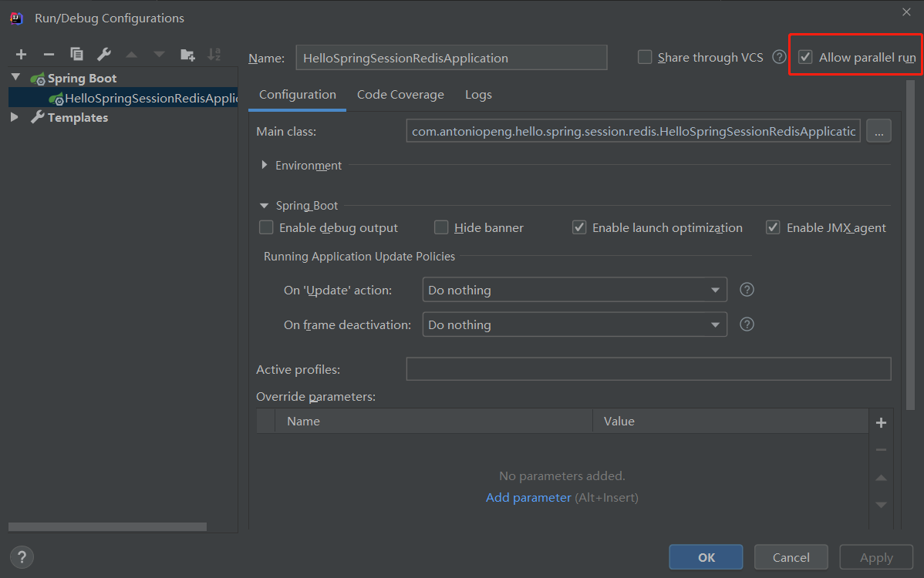Open the Logs tab
This screenshot has width=924, height=578.
pyautogui.click(x=478, y=95)
